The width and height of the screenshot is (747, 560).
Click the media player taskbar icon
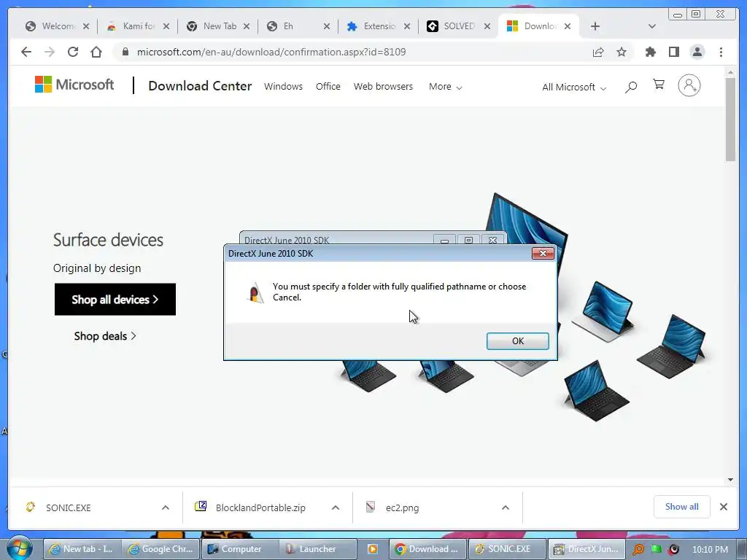tap(373, 549)
